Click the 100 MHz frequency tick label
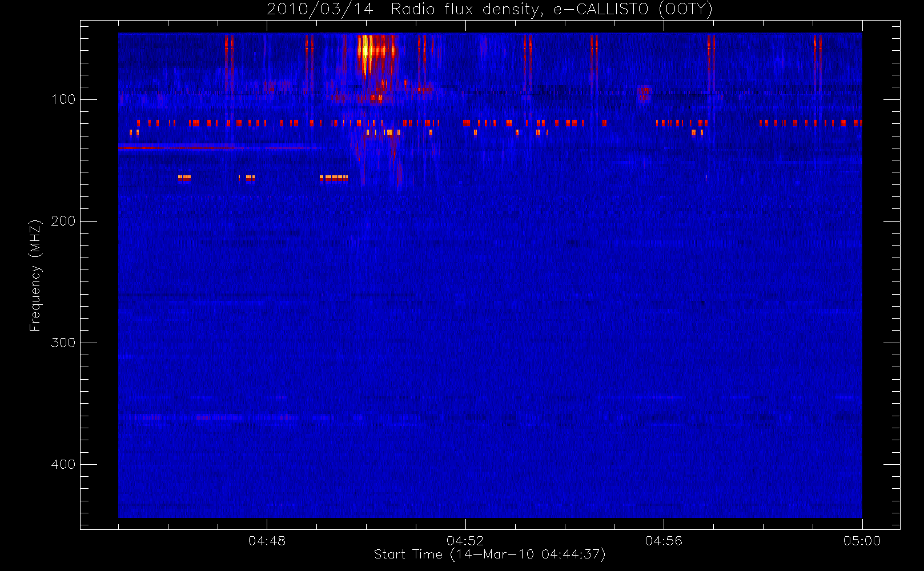This screenshot has width=924, height=571. (63, 99)
